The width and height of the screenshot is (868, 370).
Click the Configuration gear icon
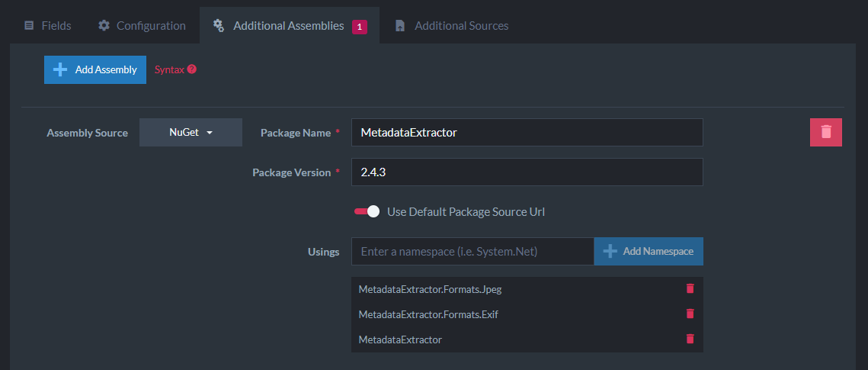[x=104, y=25]
